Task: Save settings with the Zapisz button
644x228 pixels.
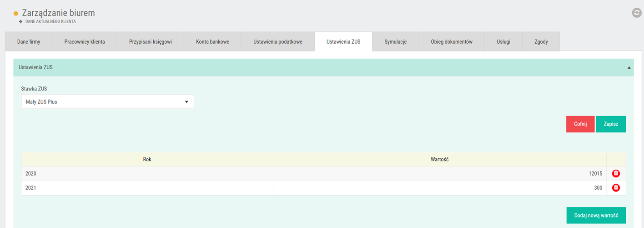Action: click(611, 124)
